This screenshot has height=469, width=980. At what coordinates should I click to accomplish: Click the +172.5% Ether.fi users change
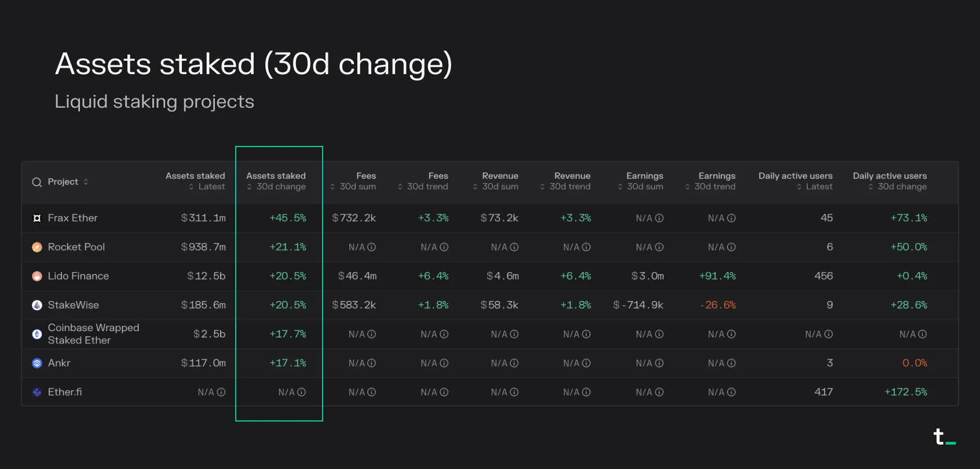(x=906, y=392)
